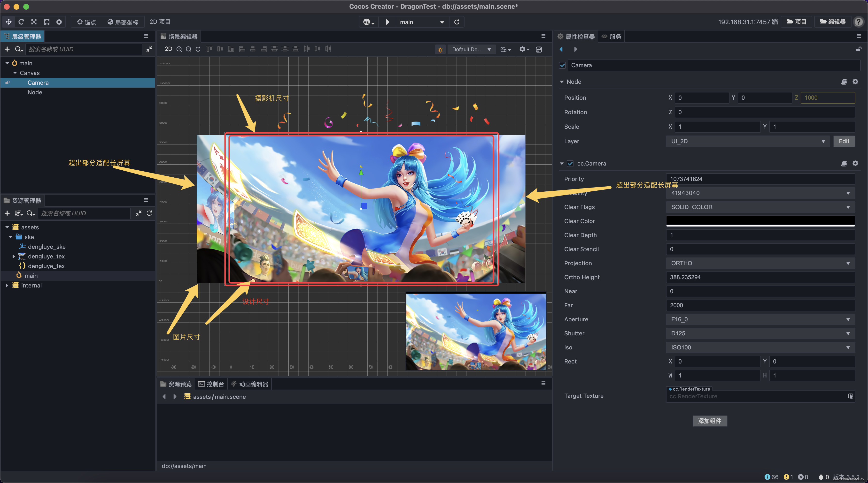Image resolution: width=868 pixels, height=483 pixels.
Task: Collapse the Node section in inspector
Action: pos(562,82)
